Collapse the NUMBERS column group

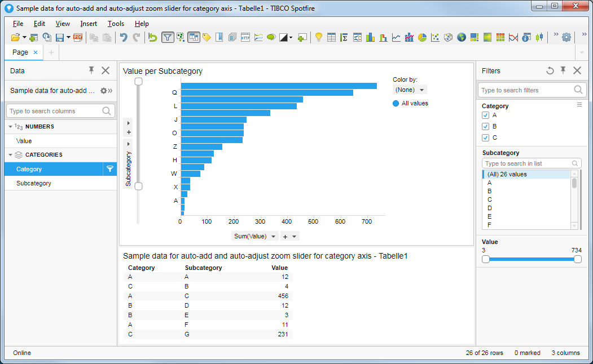(x=10, y=127)
